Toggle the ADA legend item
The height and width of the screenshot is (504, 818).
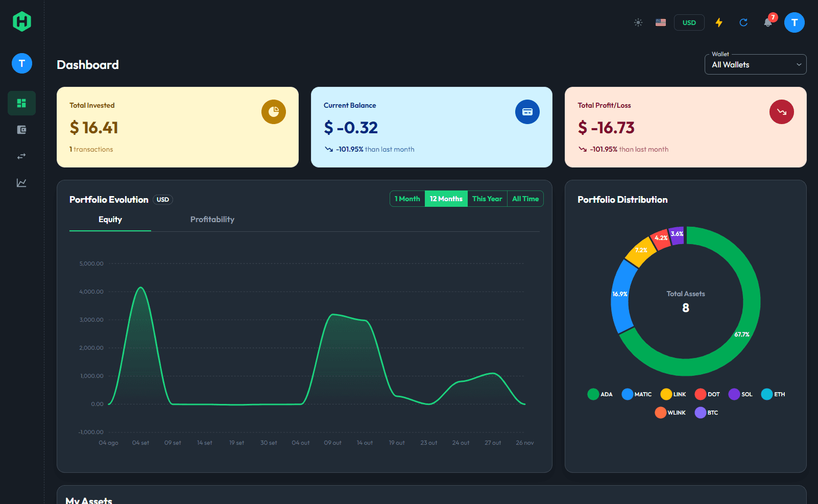click(600, 394)
